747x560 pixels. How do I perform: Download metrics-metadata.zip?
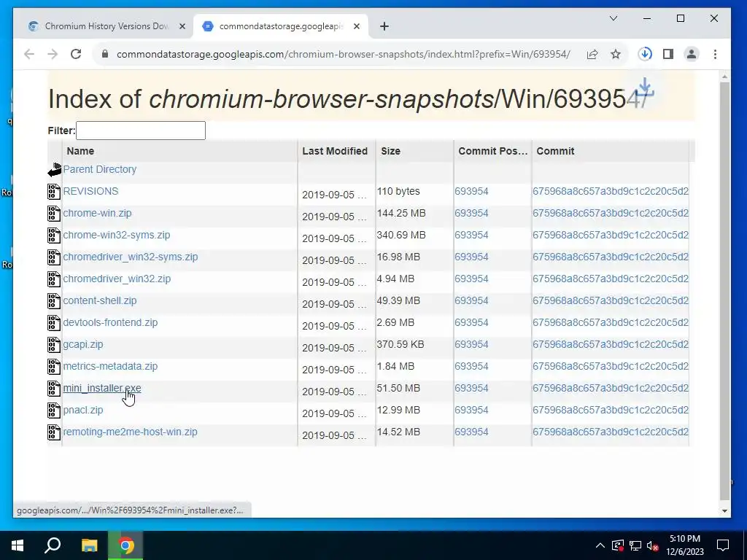pyautogui.click(x=110, y=367)
